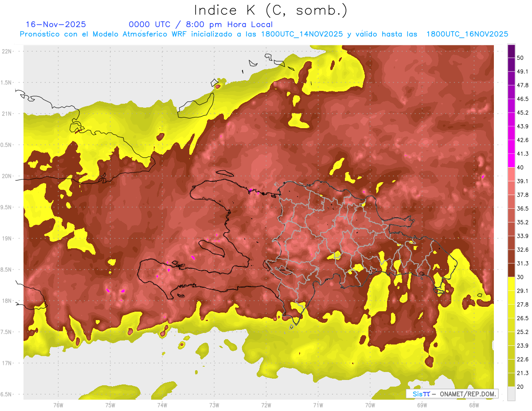
Task: Click the colorbar value '29.1'
Action: pos(523,291)
